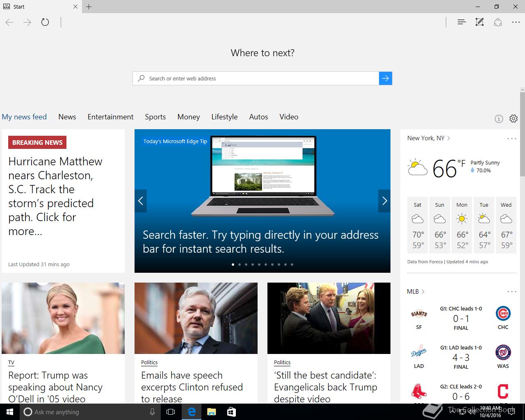
Task: Switch to the Autos tab
Action: pos(258,117)
